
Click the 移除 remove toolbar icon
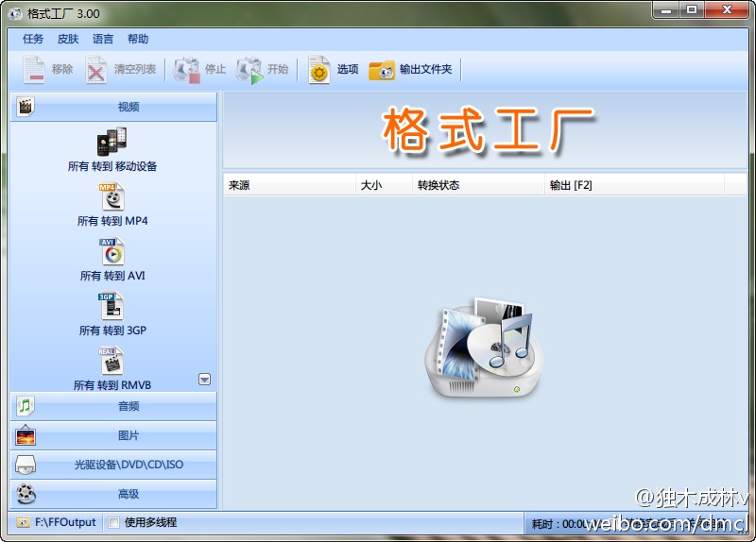(34, 70)
